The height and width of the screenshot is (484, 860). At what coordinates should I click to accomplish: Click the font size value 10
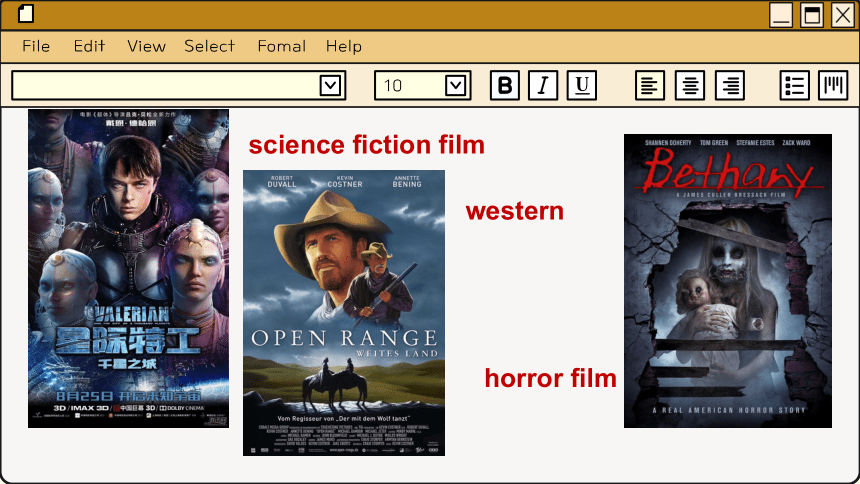tap(393, 86)
